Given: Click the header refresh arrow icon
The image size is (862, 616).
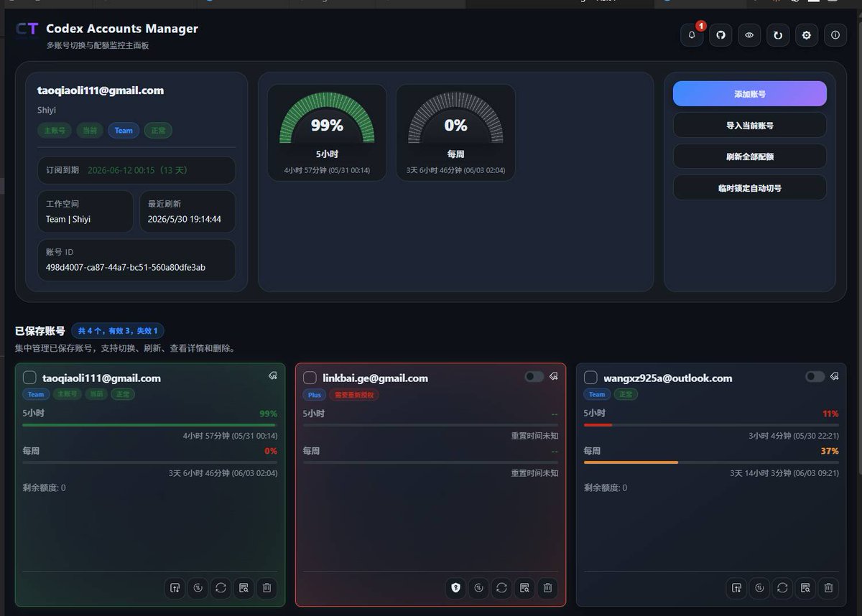Looking at the screenshot, I should (x=778, y=35).
